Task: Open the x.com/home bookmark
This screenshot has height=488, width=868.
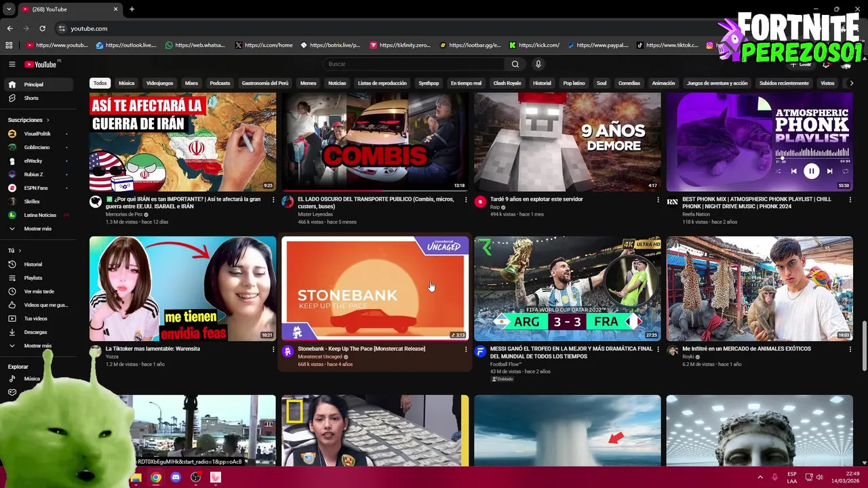Action: point(264,45)
